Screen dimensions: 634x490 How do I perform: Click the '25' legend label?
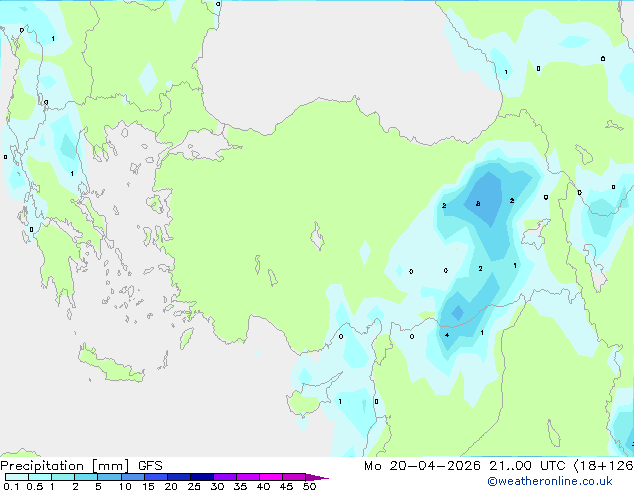(194, 486)
